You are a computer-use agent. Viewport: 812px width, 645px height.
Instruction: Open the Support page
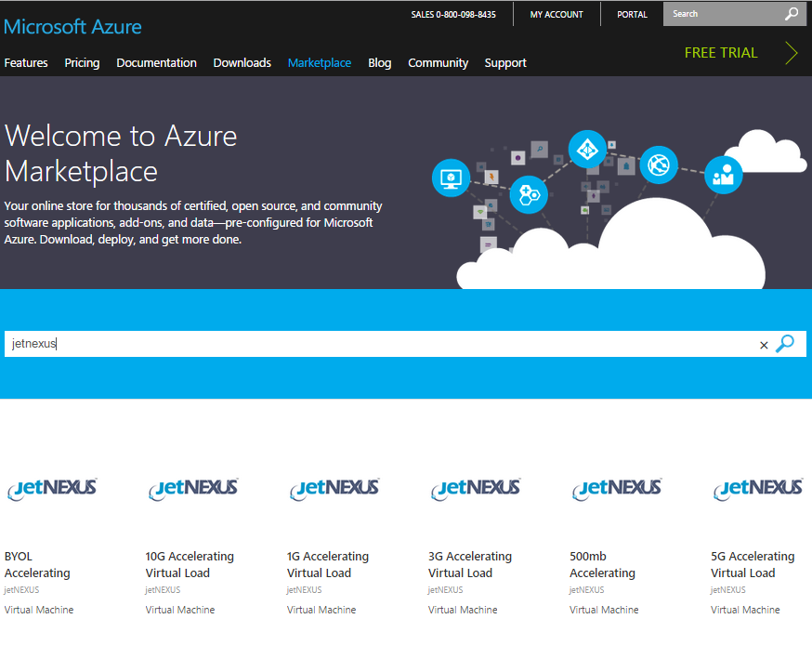(505, 62)
